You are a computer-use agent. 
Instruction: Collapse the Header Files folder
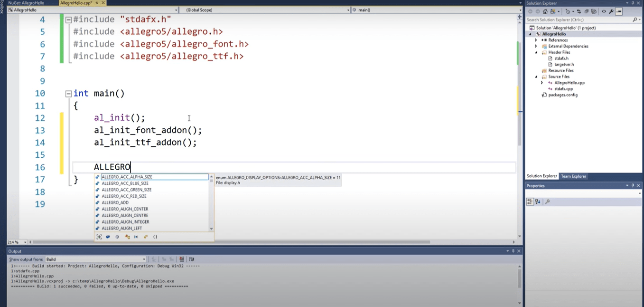[x=536, y=52]
